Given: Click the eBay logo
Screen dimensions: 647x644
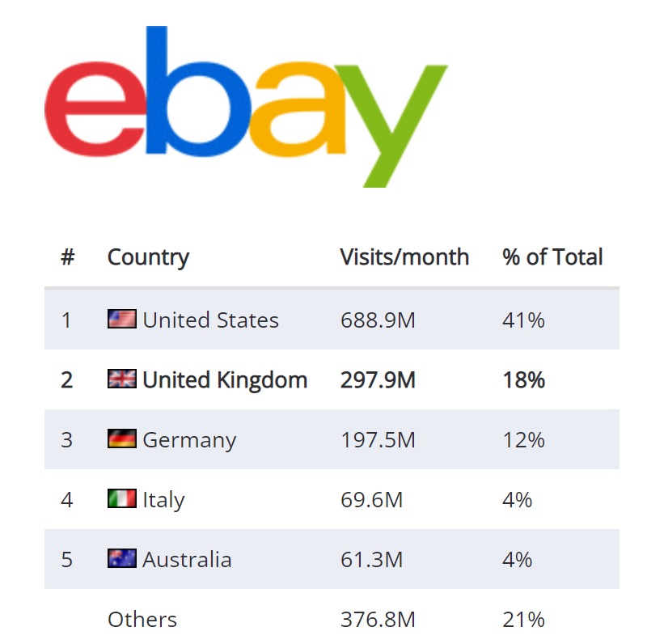Looking at the screenshot, I should click(246, 107).
